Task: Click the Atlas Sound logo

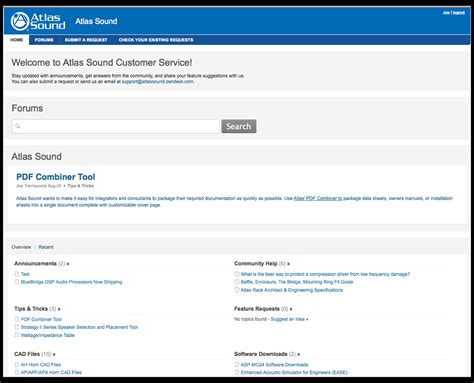Action: [x=38, y=21]
